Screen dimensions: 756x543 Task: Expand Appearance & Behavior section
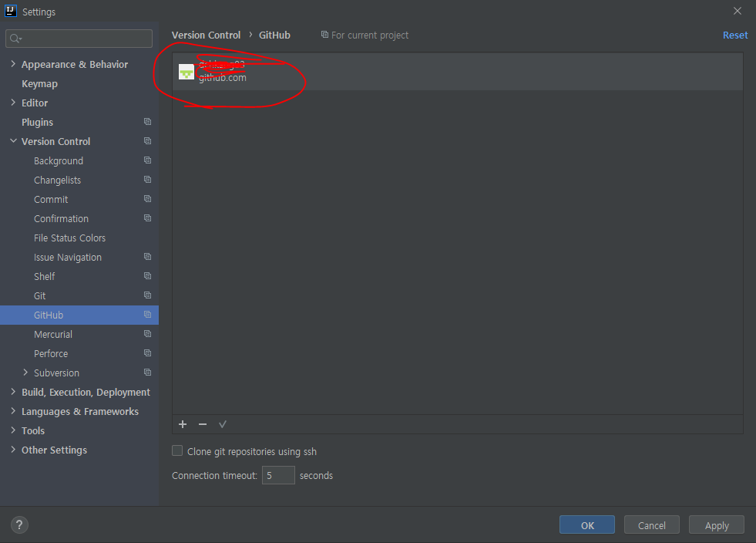[13, 64]
